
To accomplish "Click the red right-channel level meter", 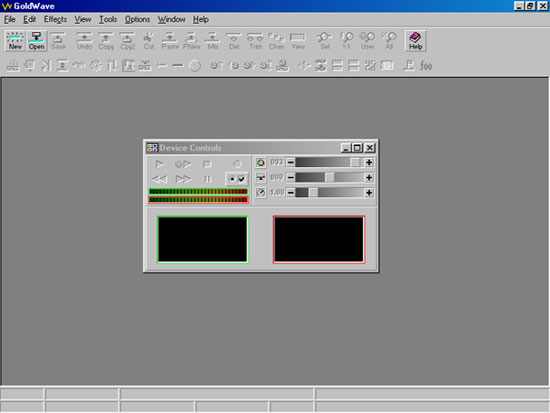I will pyautogui.click(x=199, y=200).
